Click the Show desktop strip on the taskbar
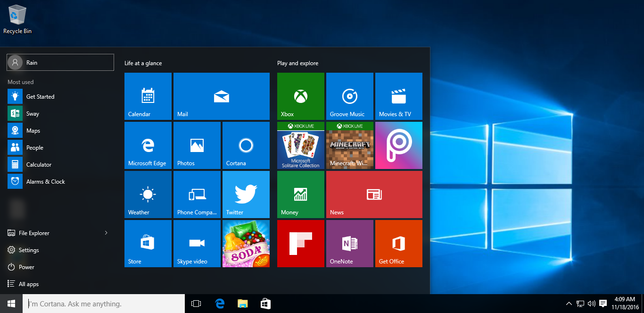The image size is (644, 313). pos(643,304)
